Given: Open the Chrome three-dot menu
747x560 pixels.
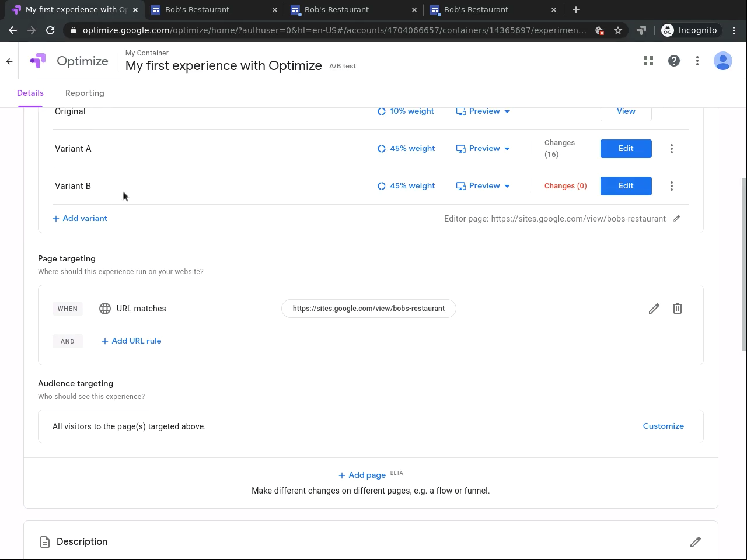Looking at the screenshot, I should (x=734, y=30).
